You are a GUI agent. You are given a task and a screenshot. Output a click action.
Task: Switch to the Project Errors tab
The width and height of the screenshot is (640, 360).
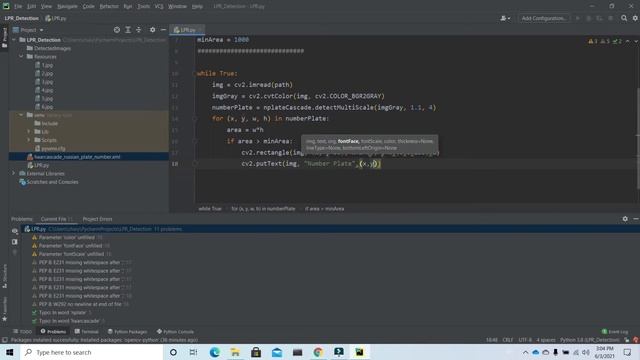(x=97, y=219)
